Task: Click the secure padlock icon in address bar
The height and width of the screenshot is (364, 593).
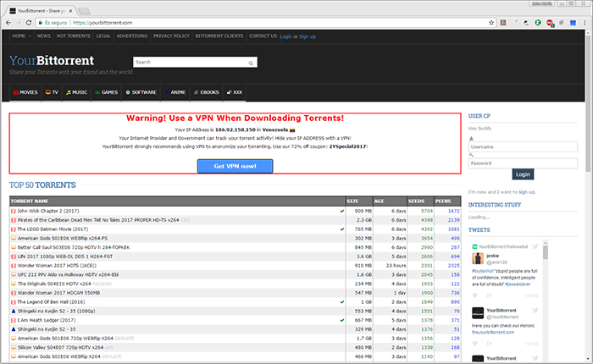Action: (x=40, y=23)
